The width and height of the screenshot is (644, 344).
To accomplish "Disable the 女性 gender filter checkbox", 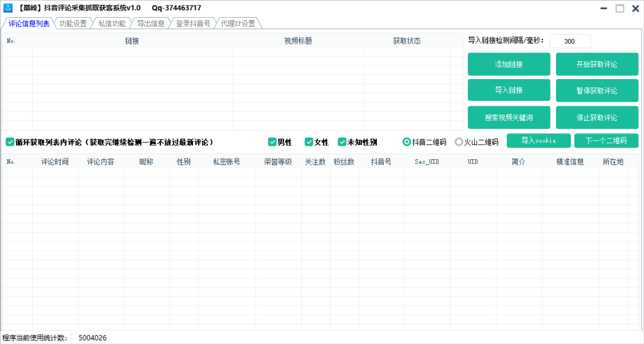I will [x=309, y=142].
